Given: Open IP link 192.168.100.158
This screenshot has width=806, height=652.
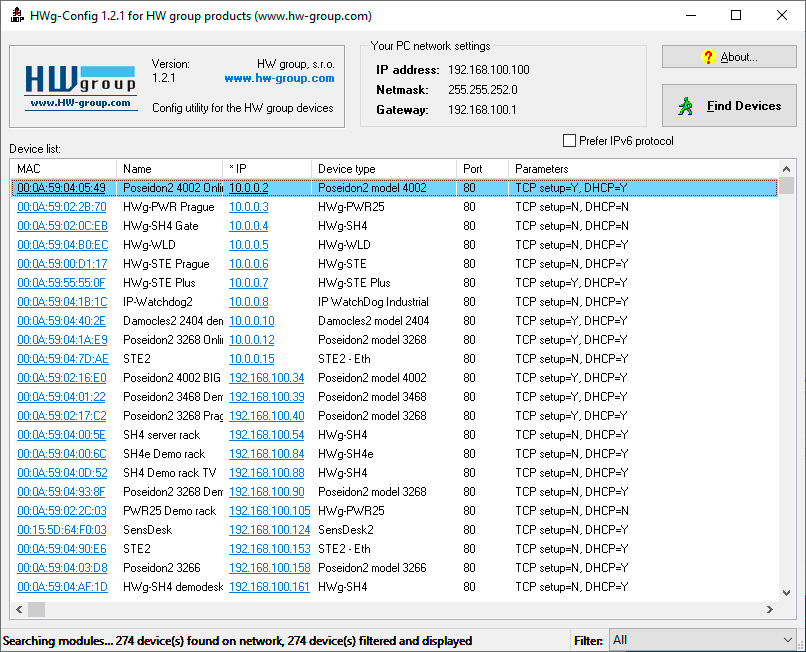Looking at the screenshot, I should [270, 569].
